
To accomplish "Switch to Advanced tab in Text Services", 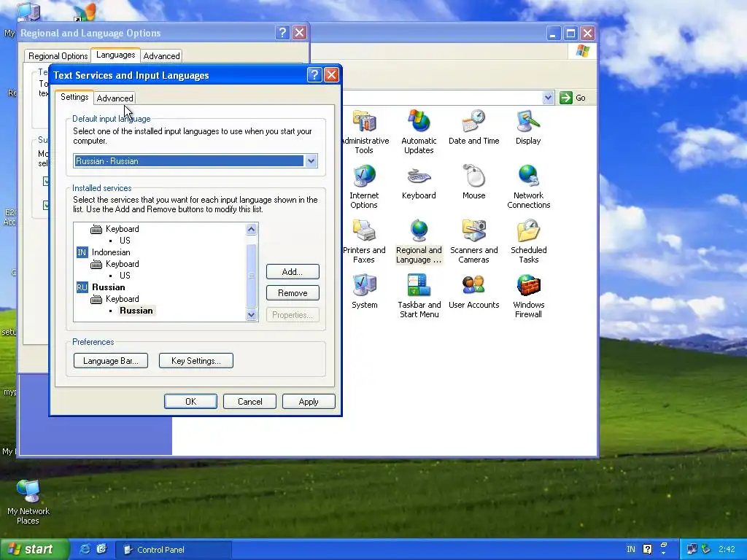I will click(115, 98).
